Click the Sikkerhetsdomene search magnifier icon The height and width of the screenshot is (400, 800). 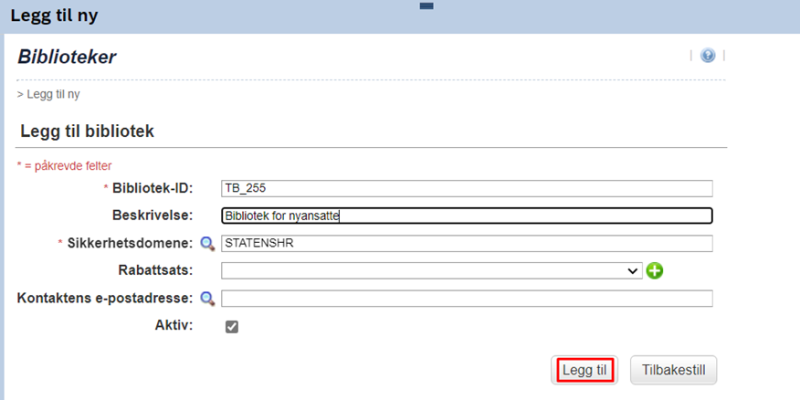[207, 244]
